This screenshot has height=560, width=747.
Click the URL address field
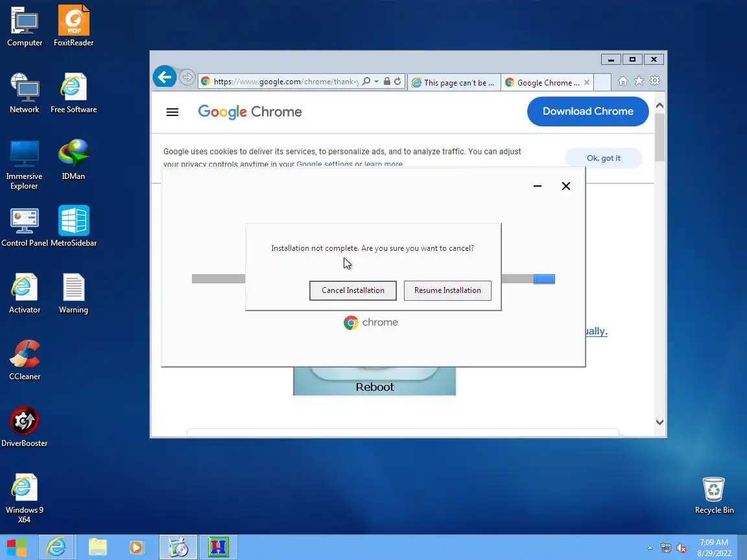point(286,82)
